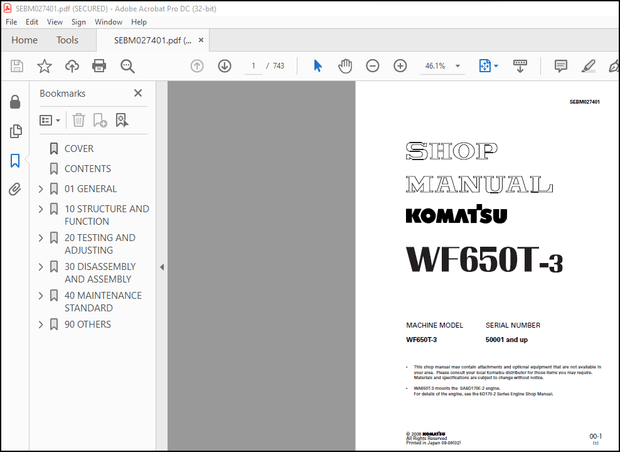Select the SEBM027401.pdf document tab
Image resolution: width=620 pixels, height=452 pixels.
click(x=153, y=40)
